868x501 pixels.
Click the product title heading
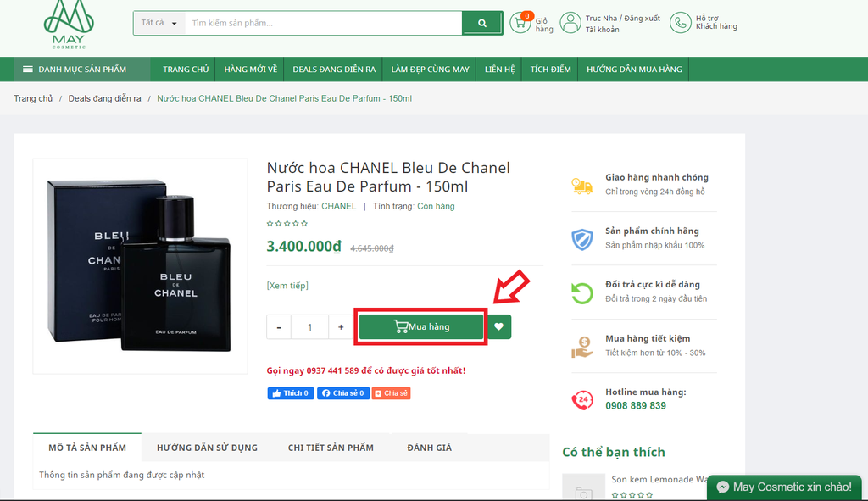coord(388,177)
